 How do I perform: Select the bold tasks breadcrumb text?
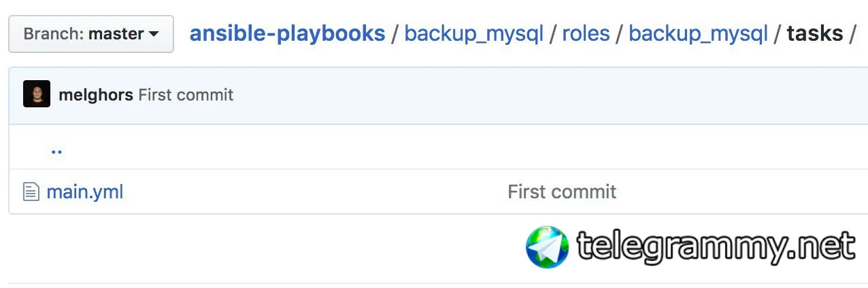(x=815, y=33)
